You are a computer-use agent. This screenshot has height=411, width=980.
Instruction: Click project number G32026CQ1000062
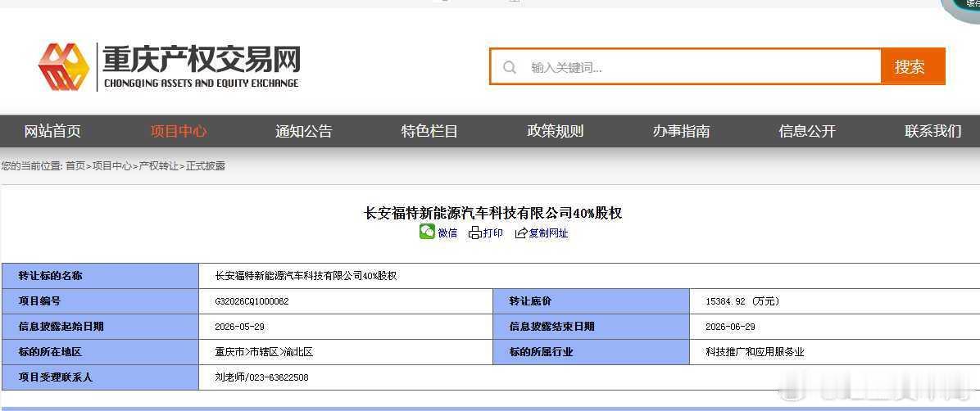(252, 301)
